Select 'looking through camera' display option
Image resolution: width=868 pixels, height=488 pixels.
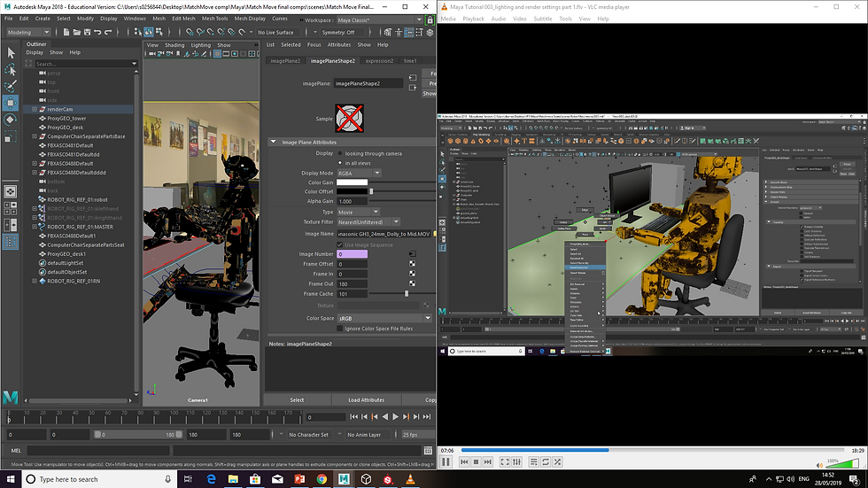click(x=340, y=153)
